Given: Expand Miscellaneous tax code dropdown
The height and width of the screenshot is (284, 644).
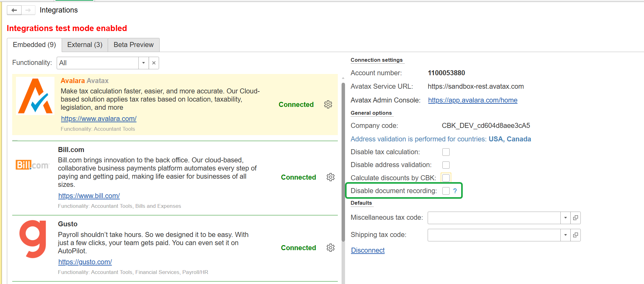Looking at the screenshot, I should click(x=565, y=218).
